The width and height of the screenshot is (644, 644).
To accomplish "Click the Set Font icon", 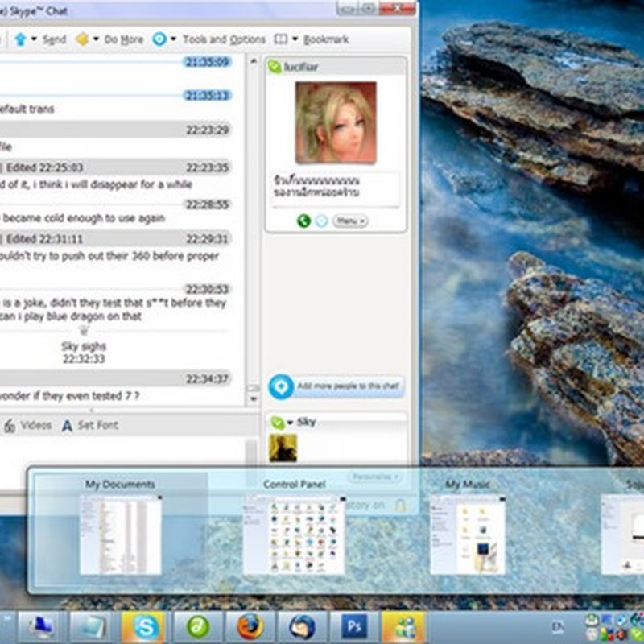I will pos(68,426).
